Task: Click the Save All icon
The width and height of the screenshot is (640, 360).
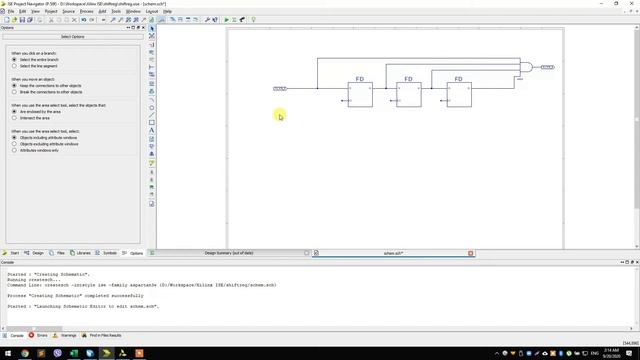Action: (x=30, y=20)
